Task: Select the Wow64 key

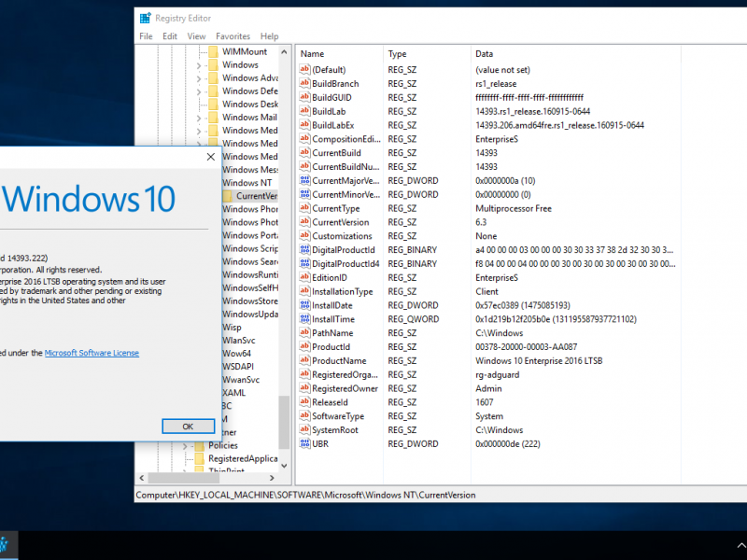Action: pyautogui.click(x=236, y=354)
